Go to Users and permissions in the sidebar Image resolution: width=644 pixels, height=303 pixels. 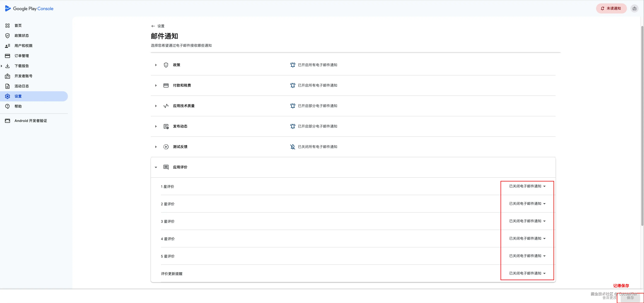tap(23, 46)
